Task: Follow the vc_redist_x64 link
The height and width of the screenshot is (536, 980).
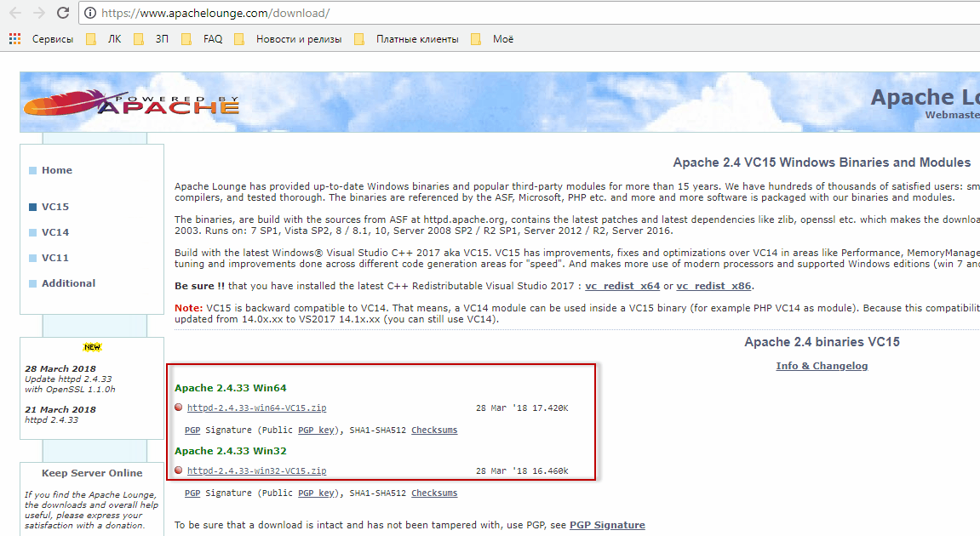Action: pyautogui.click(x=622, y=286)
